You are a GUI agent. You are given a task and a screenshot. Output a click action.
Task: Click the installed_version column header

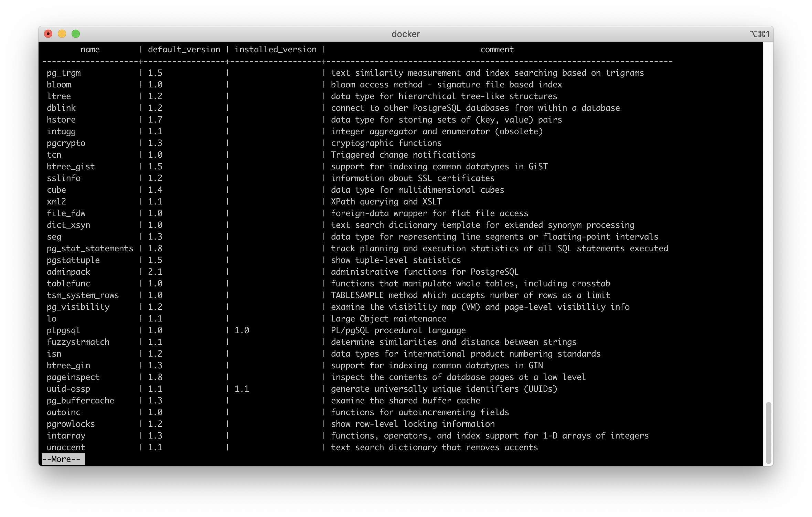tap(275, 50)
